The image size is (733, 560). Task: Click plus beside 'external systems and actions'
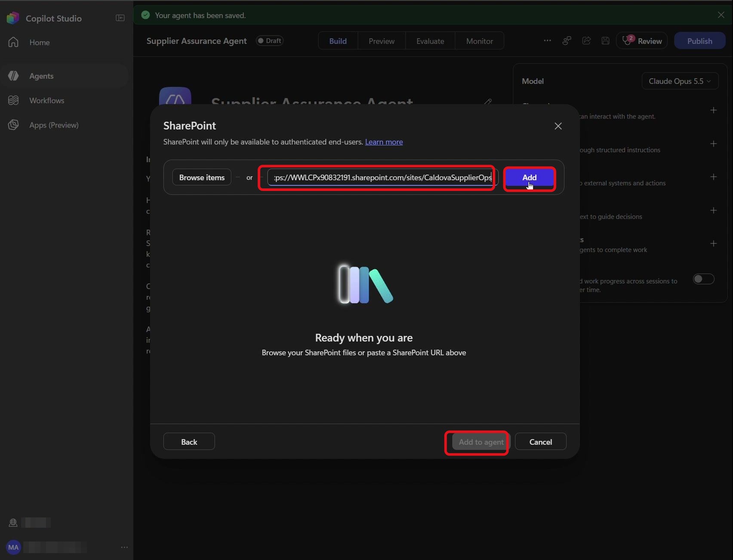point(713,177)
